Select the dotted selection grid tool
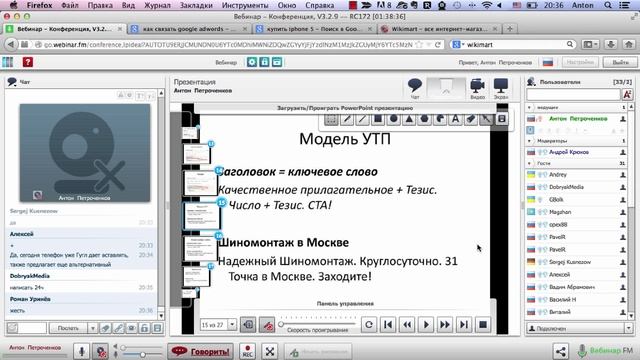The width and height of the screenshot is (640, 360). click(x=331, y=119)
